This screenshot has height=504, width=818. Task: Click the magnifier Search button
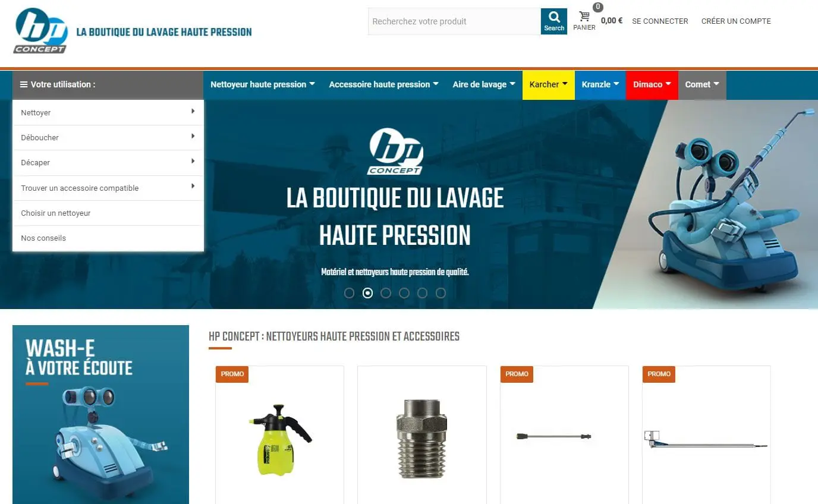tap(553, 21)
